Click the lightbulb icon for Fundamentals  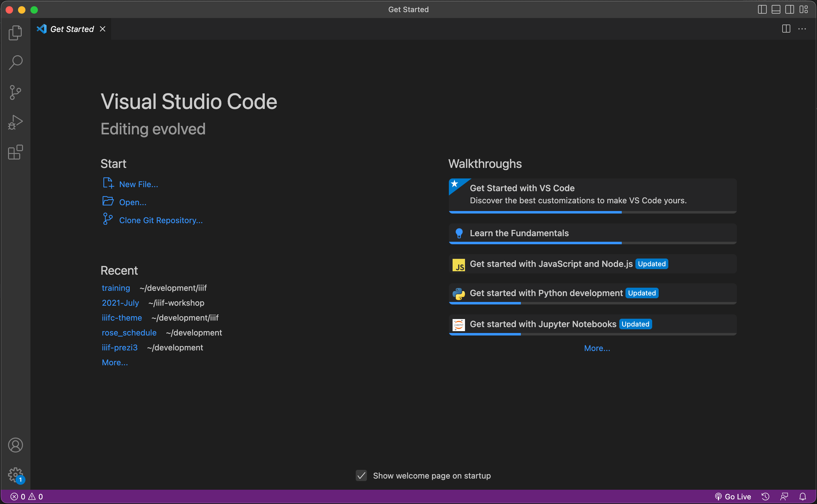point(459,233)
